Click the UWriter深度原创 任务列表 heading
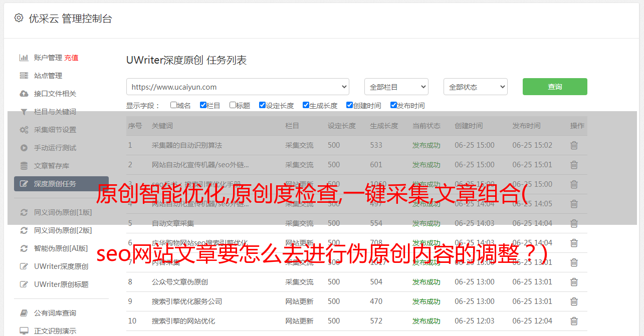 pos(186,60)
